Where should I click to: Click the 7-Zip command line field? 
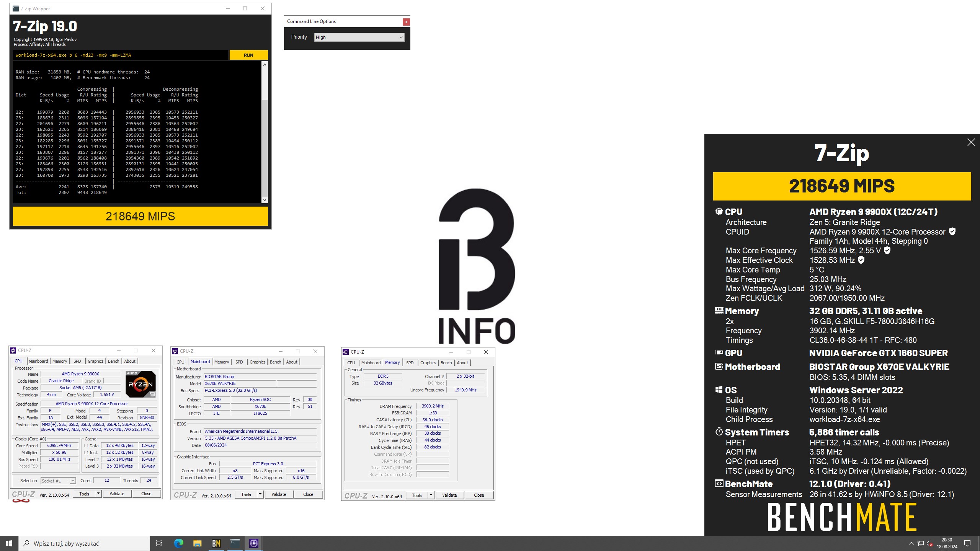(121, 55)
